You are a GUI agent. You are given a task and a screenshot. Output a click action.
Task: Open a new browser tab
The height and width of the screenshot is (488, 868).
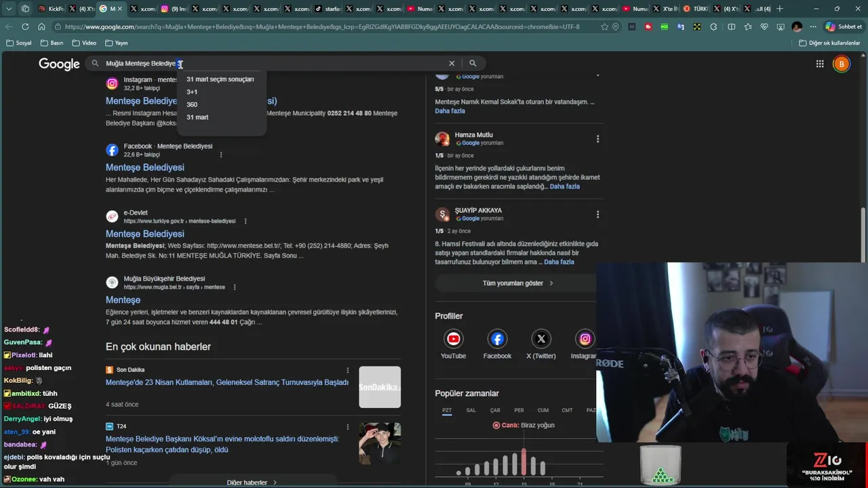coord(780,9)
